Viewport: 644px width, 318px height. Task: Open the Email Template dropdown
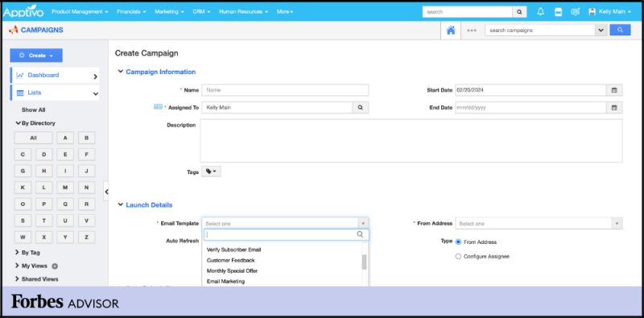tap(285, 224)
